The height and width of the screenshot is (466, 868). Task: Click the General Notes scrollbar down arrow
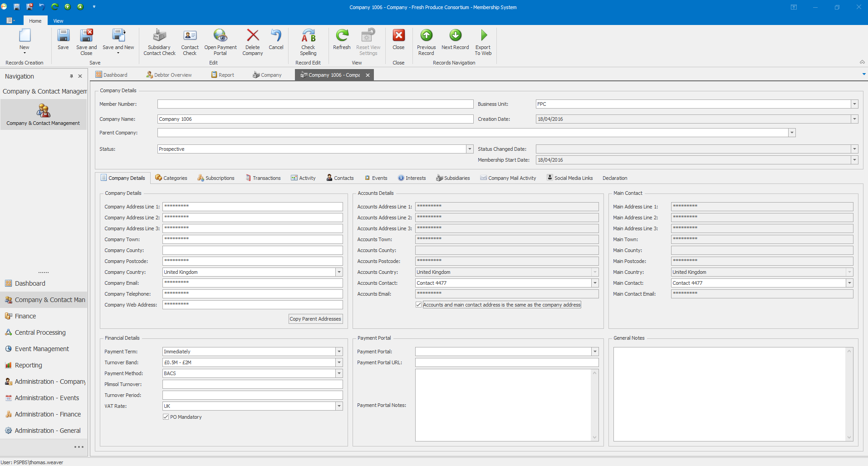(x=849, y=438)
